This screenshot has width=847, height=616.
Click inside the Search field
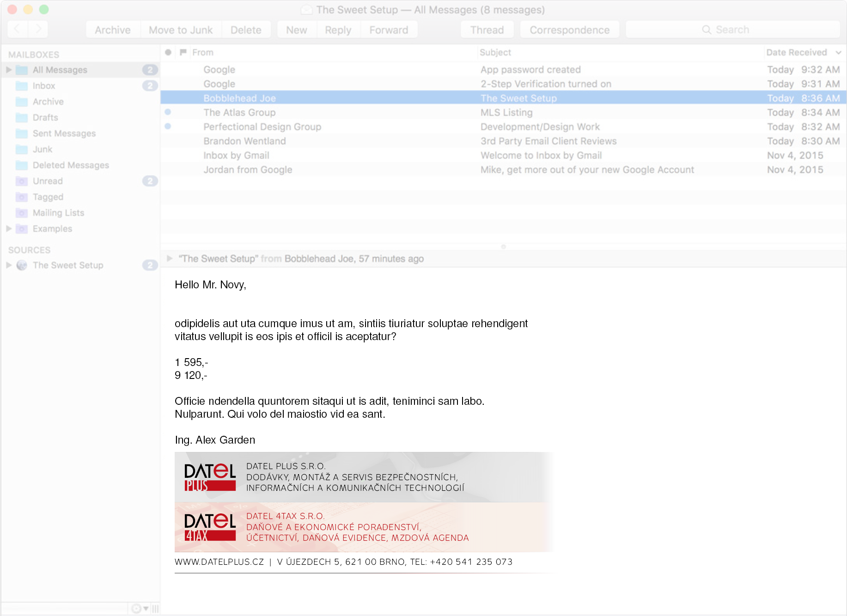coord(732,30)
